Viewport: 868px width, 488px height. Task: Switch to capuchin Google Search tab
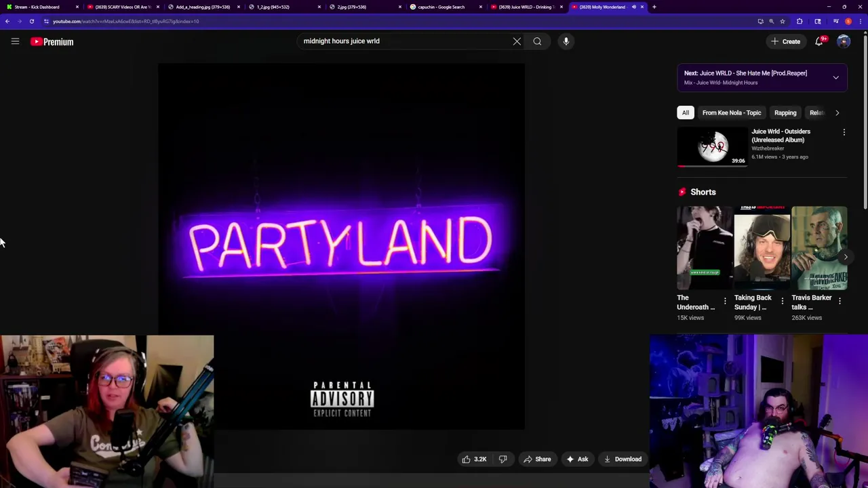pos(446,7)
